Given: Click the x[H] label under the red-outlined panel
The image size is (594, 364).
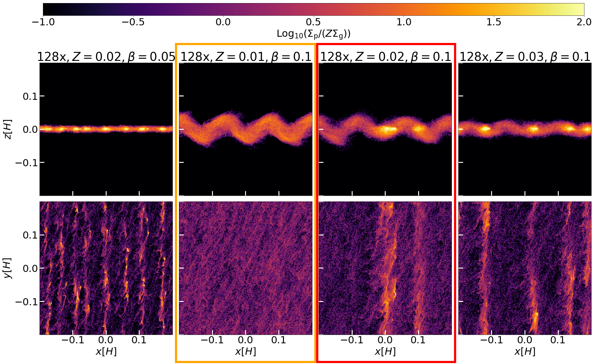Looking at the screenshot, I should point(385,351).
